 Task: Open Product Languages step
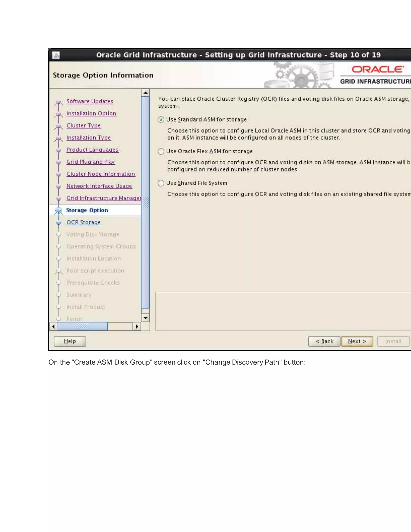[x=92, y=150]
